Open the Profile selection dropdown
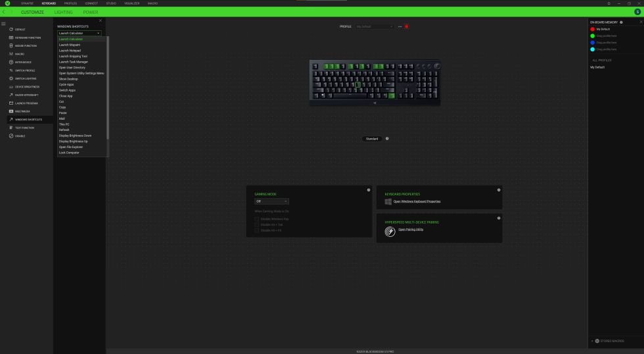The width and height of the screenshot is (644, 354). 375,26
